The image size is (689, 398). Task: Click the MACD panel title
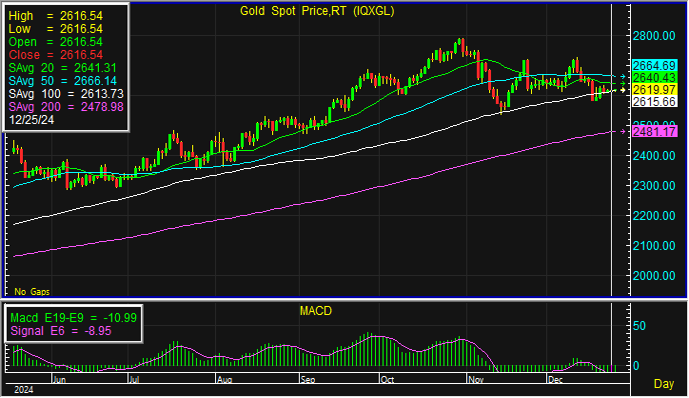pos(315,311)
